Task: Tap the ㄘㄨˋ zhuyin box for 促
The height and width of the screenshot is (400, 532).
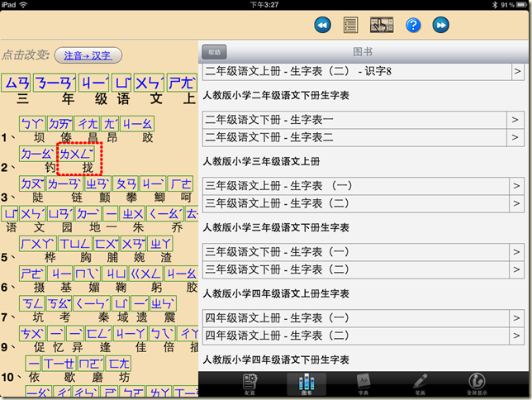Action: [32, 333]
